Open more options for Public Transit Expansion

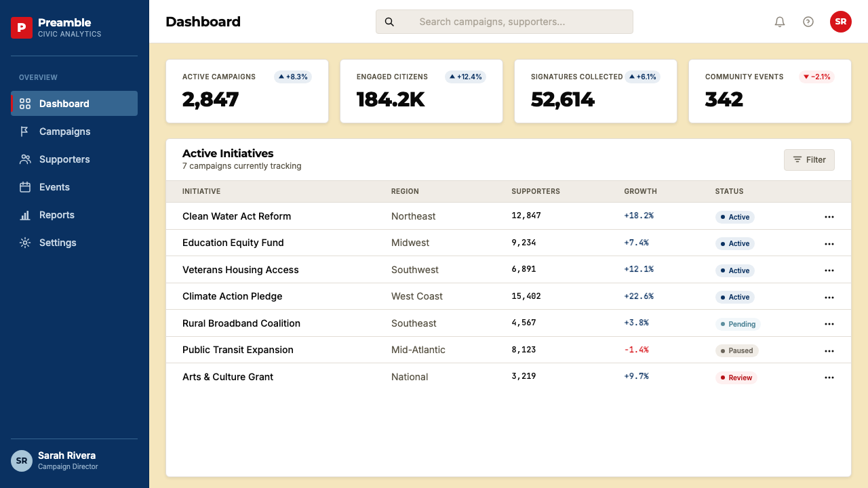pos(829,350)
